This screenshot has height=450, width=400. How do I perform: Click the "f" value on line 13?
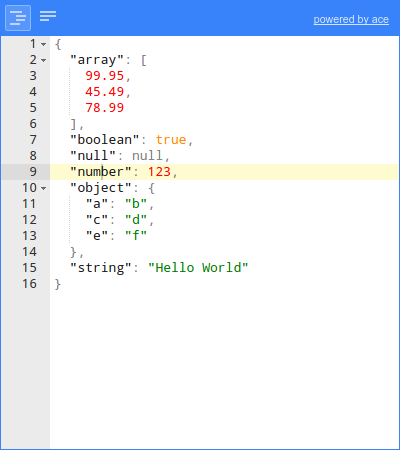coord(136,236)
